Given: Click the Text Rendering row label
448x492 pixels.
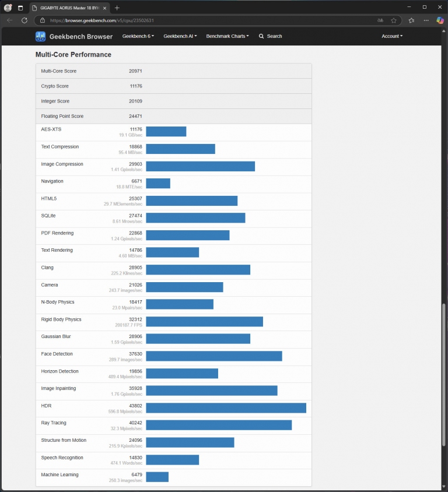Looking at the screenshot, I should (57, 250).
